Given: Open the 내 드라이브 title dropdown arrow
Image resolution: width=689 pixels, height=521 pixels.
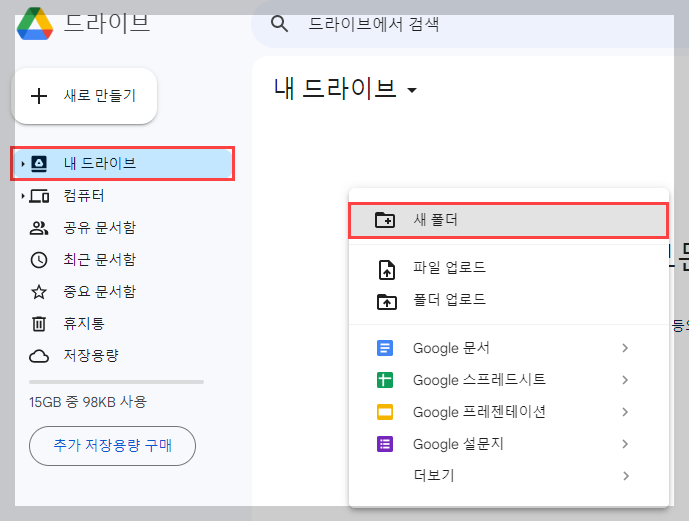Looking at the screenshot, I should (412, 90).
